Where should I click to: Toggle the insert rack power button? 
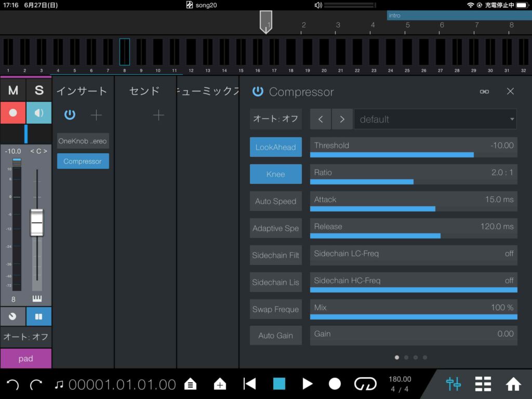(x=70, y=115)
